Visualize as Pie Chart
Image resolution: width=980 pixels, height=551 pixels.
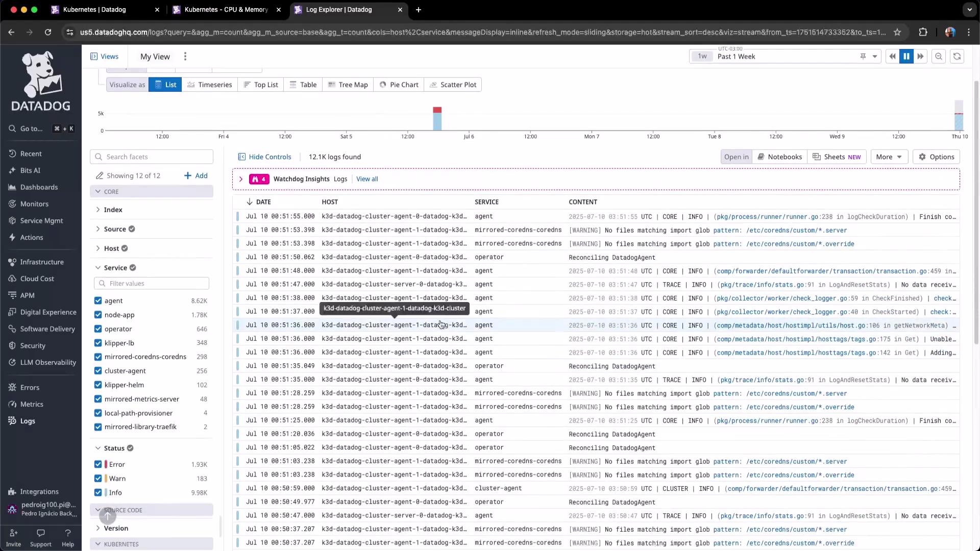pyautogui.click(x=399, y=85)
